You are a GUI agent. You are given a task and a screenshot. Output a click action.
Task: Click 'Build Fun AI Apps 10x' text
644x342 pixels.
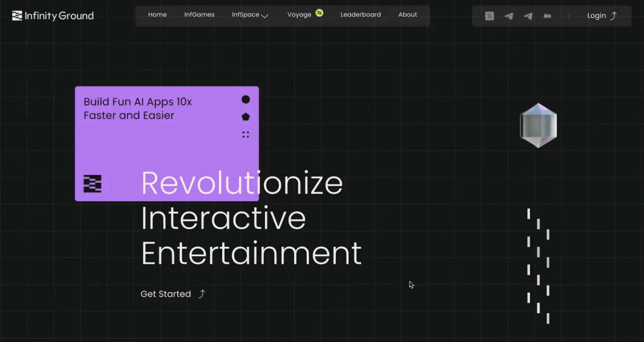click(x=138, y=101)
